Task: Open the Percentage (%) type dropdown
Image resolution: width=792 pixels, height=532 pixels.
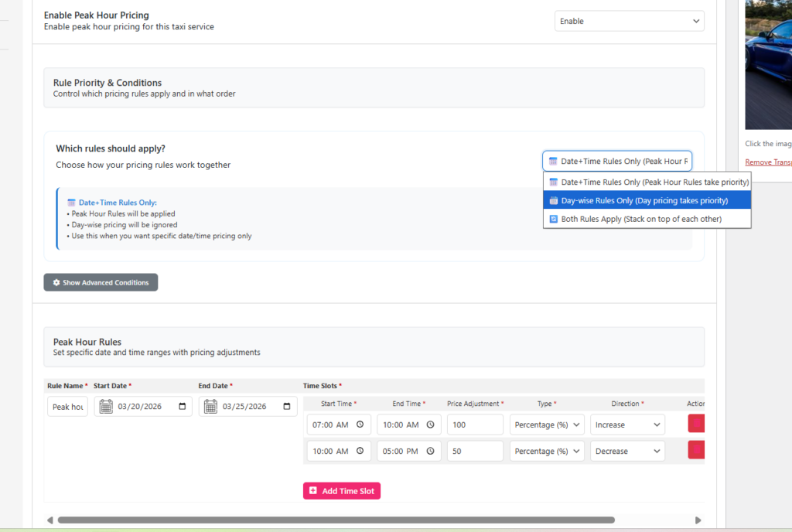Action: pyautogui.click(x=546, y=424)
